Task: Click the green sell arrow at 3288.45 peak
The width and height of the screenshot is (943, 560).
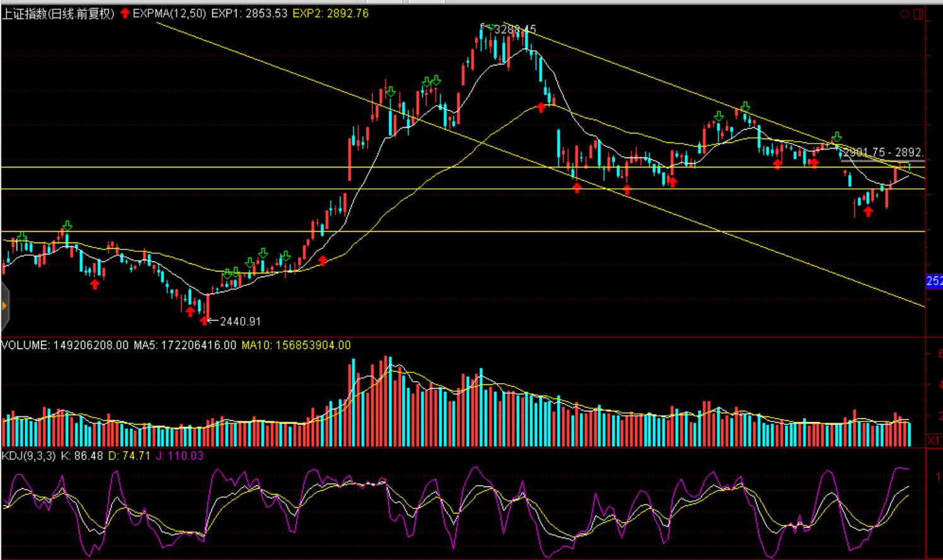Action: point(490,26)
